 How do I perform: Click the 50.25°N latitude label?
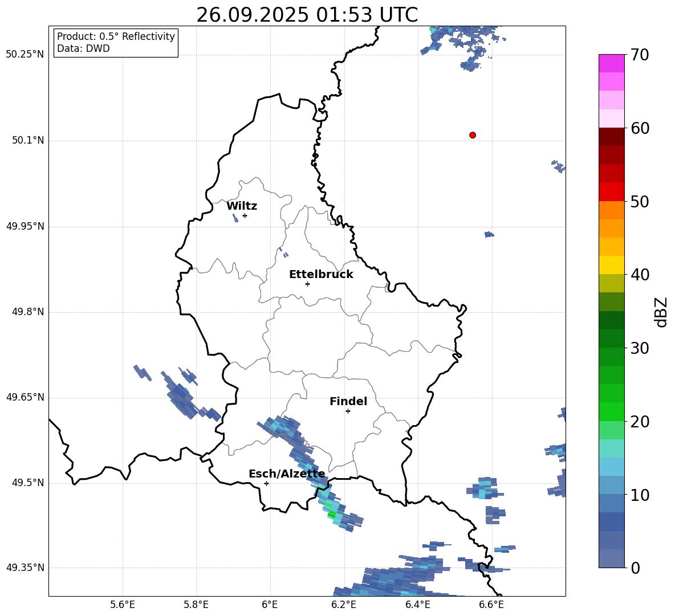pos(25,55)
